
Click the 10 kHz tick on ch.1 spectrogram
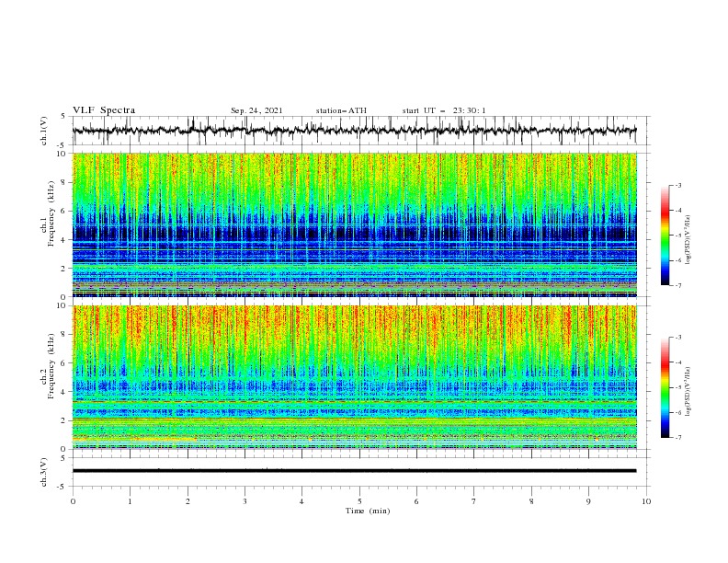(x=63, y=154)
